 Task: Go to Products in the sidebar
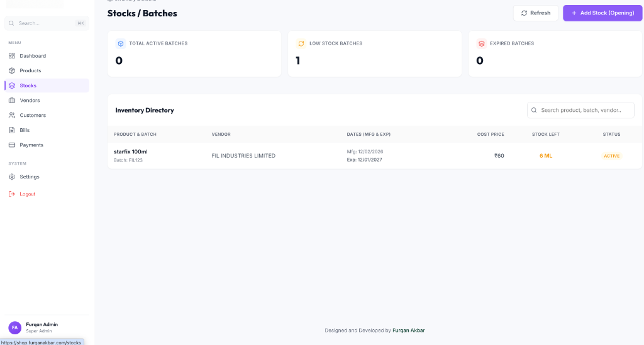point(47,70)
